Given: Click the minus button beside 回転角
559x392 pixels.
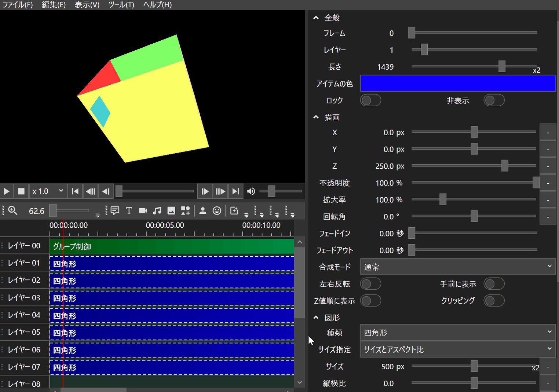Looking at the screenshot, I should [x=548, y=217].
